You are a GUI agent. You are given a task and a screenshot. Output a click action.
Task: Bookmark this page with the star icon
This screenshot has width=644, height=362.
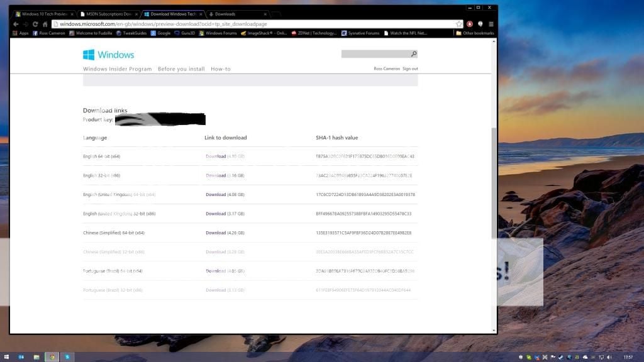(x=458, y=25)
